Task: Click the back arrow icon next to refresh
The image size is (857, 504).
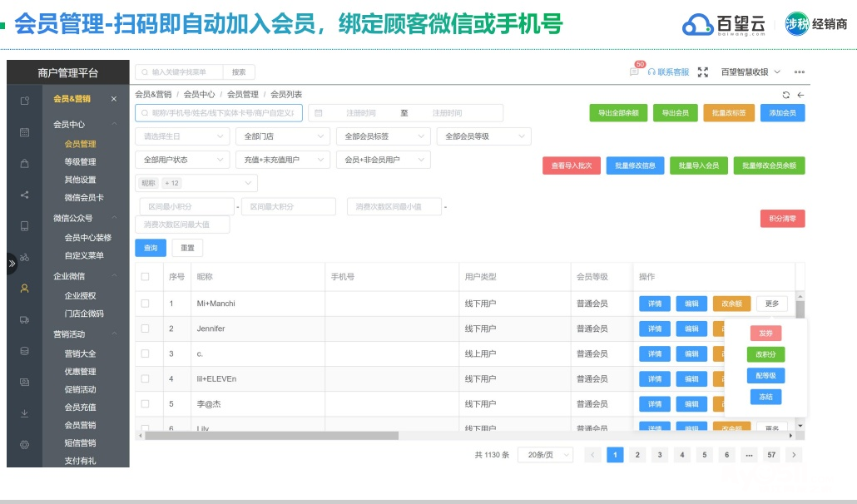Action: click(800, 95)
